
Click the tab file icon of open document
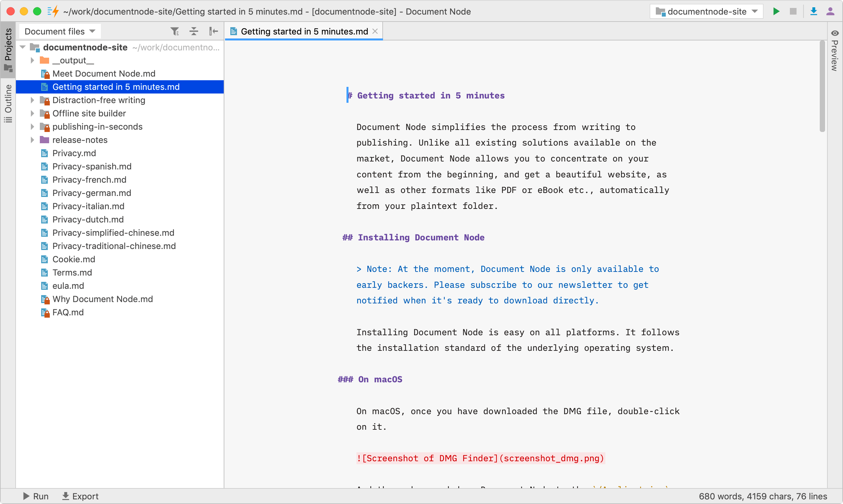point(234,31)
